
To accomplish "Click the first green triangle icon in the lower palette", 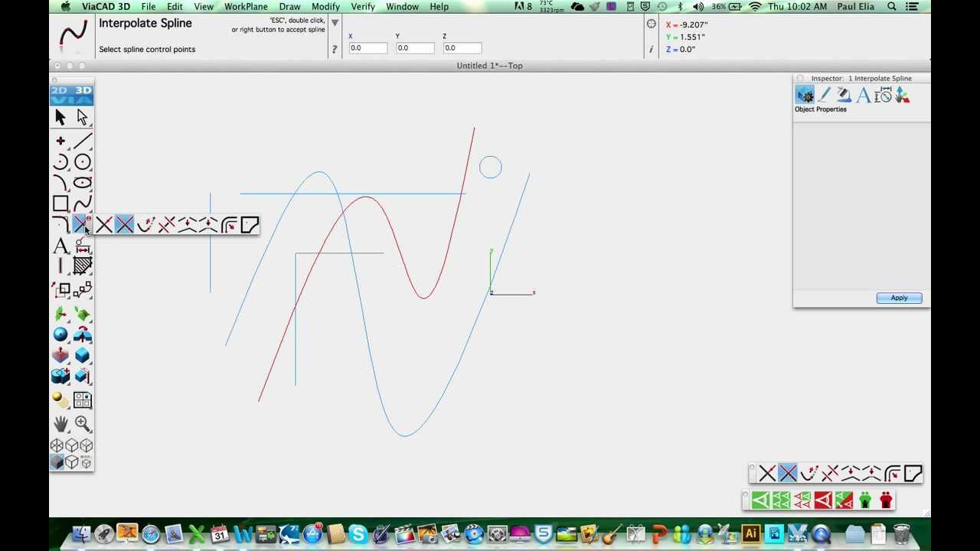I will click(x=760, y=500).
